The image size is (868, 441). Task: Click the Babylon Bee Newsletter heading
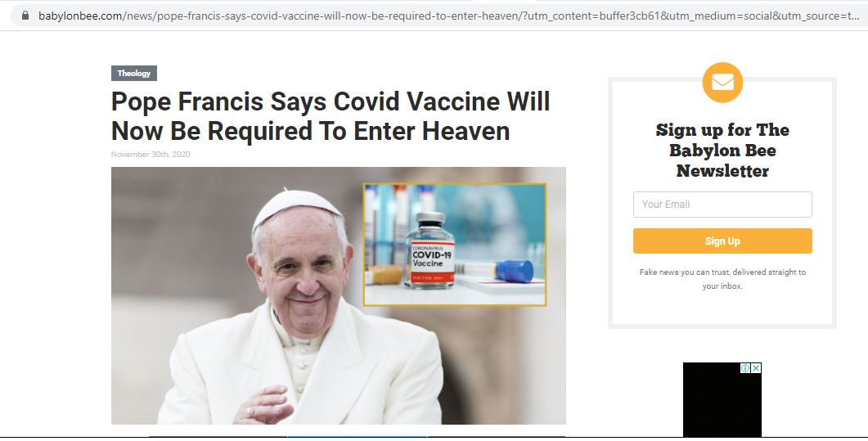click(722, 150)
